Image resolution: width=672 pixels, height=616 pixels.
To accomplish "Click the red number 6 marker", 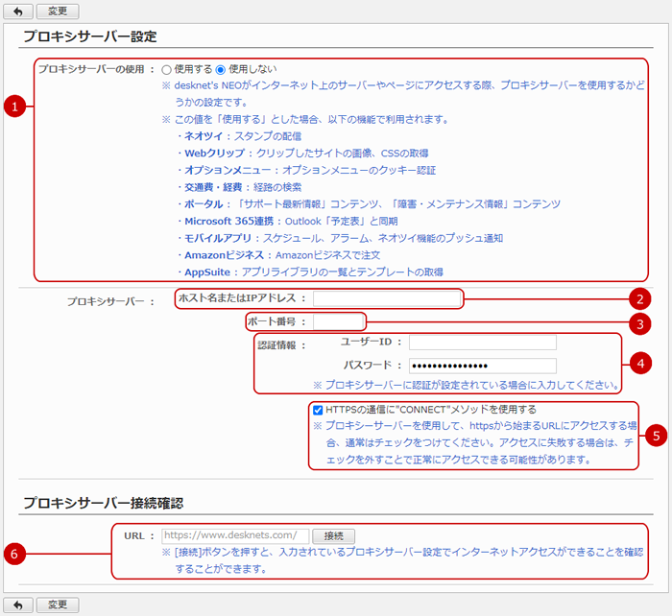I will tap(12, 553).
